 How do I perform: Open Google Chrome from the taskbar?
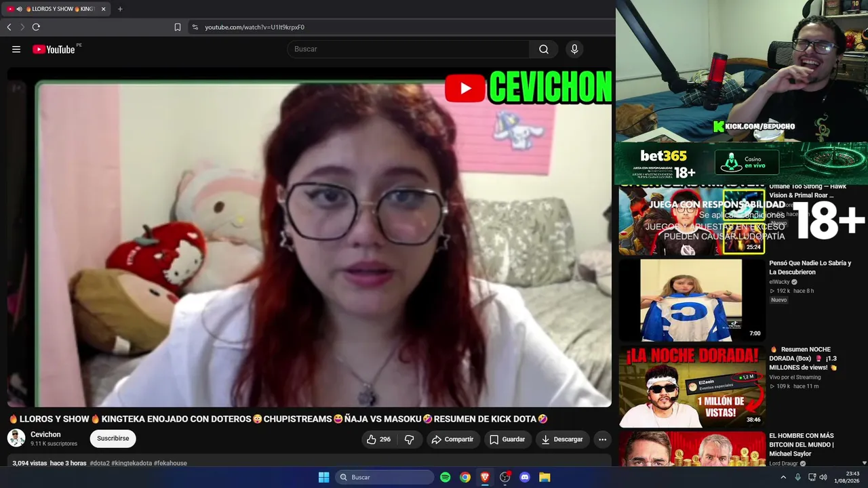click(x=465, y=477)
